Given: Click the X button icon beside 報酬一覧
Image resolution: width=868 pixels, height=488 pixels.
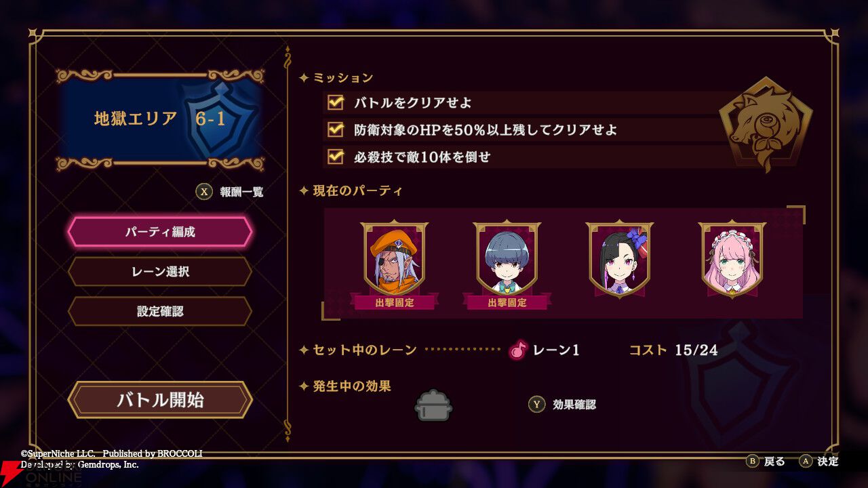Looking at the screenshot, I should tap(204, 192).
